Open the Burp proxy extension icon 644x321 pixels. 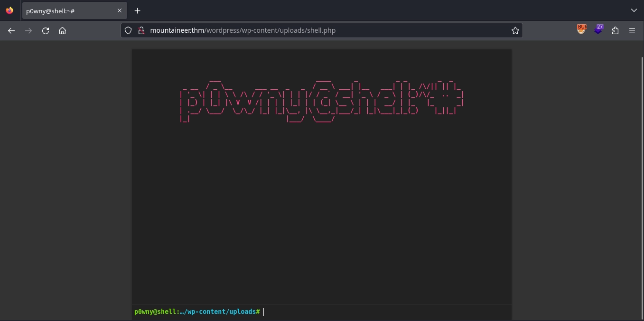point(581,29)
